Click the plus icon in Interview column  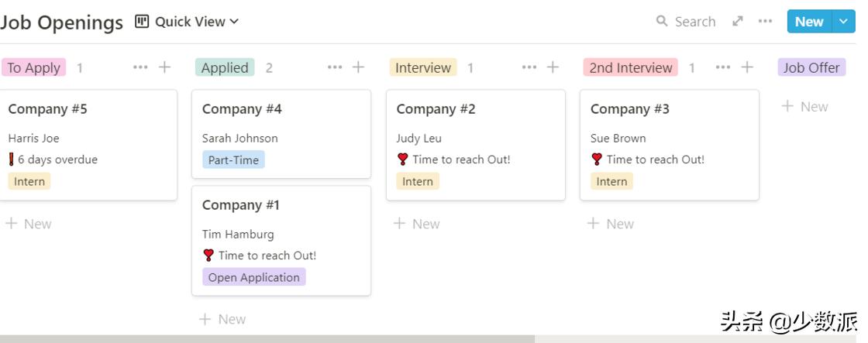(x=553, y=67)
